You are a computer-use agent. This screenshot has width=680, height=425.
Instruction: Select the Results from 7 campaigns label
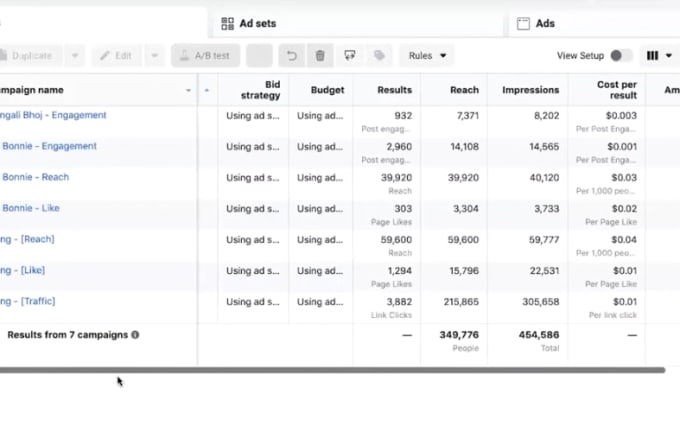[x=68, y=335]
